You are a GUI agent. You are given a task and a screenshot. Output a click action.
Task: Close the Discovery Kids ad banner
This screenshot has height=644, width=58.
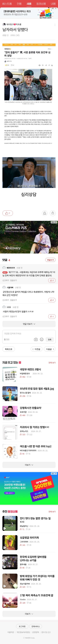[56, 222]
